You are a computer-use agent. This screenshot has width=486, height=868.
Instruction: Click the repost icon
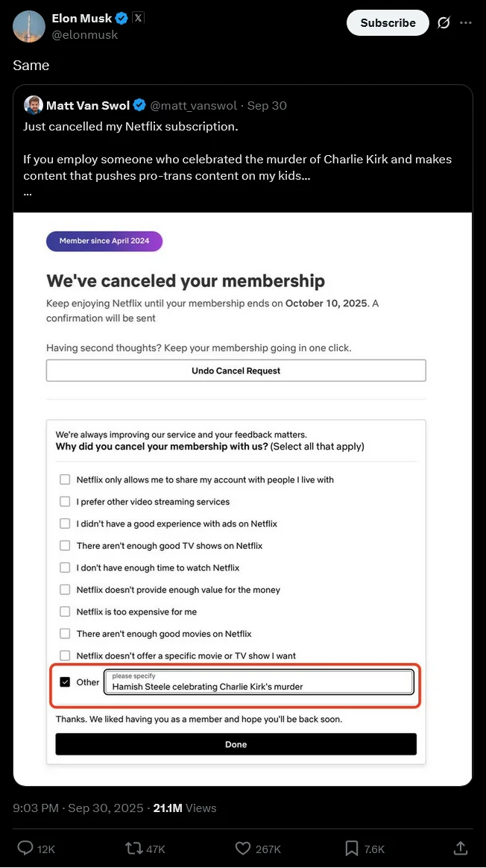click(134, 849)
